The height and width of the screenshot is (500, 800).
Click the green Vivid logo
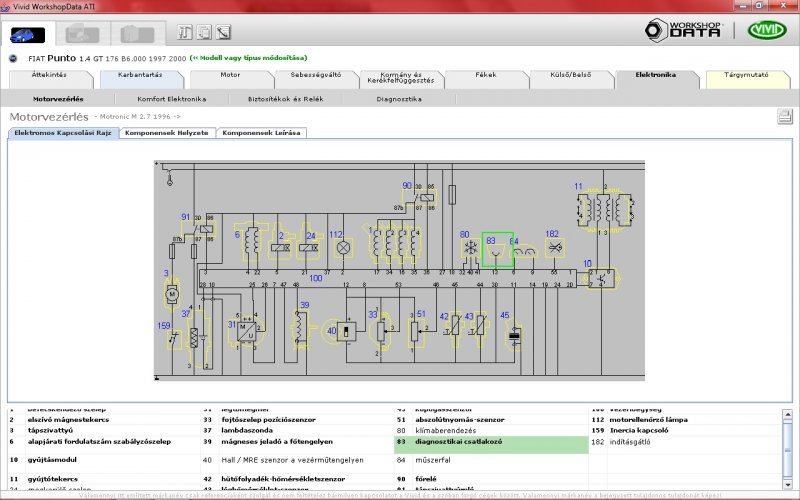(x=767, y=30)
